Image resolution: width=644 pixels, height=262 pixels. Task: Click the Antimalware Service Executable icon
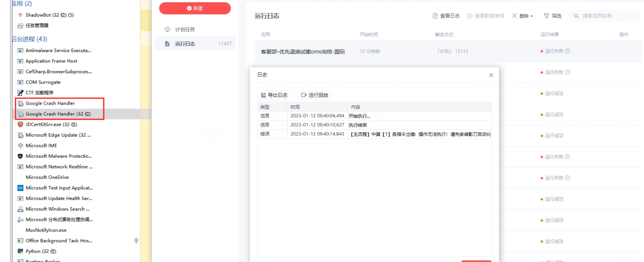point(20,50)
